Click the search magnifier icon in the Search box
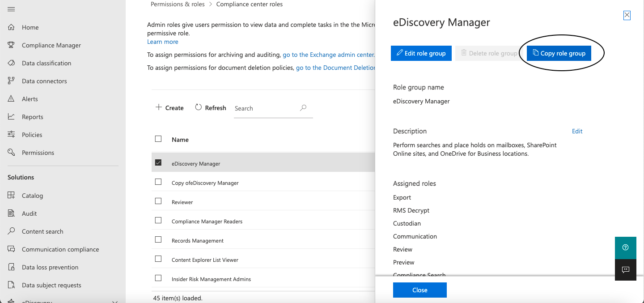The height and width of the screenshot is (303, 644). coord(303,108)
